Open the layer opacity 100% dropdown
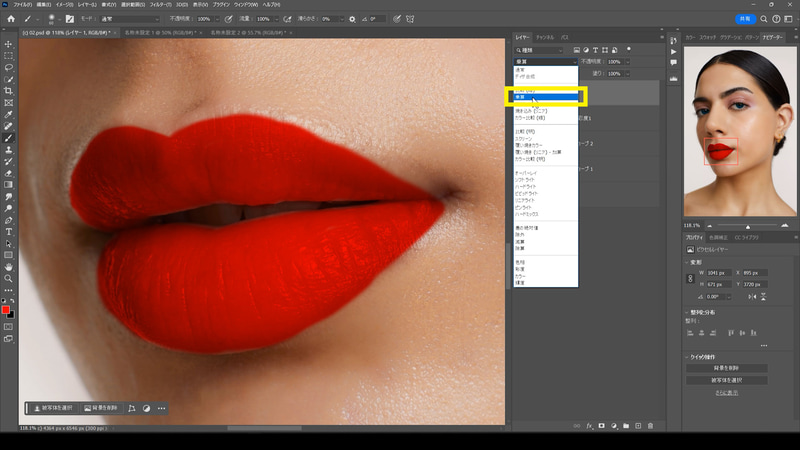Viewport: 800px width, 450px height. [x=620, y=61]
